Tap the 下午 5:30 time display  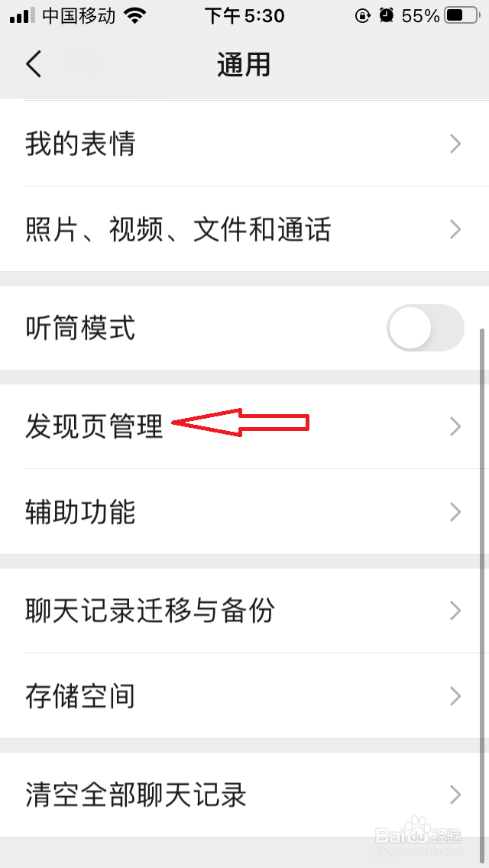tap(244, 15)
